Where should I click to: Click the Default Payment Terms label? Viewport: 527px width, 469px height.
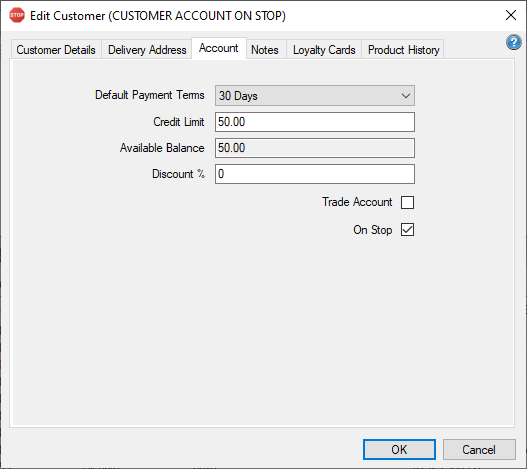150,95
